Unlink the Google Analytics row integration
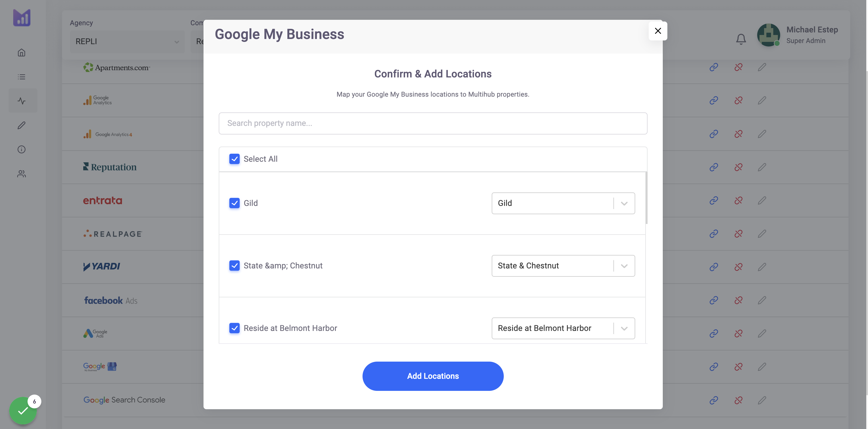Screen dimensions: 868x429 coord(738,100)
